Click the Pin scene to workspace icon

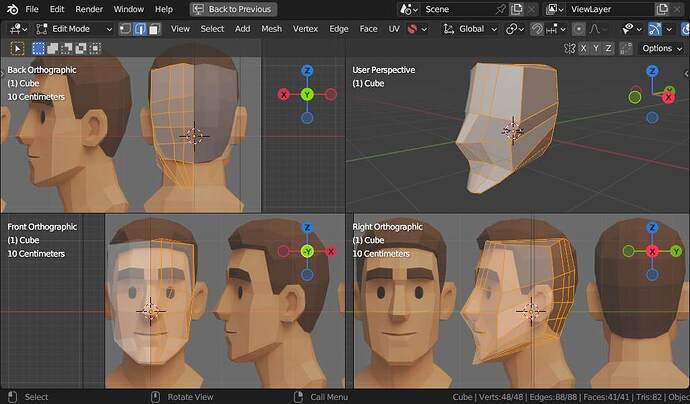coord(500,9)
